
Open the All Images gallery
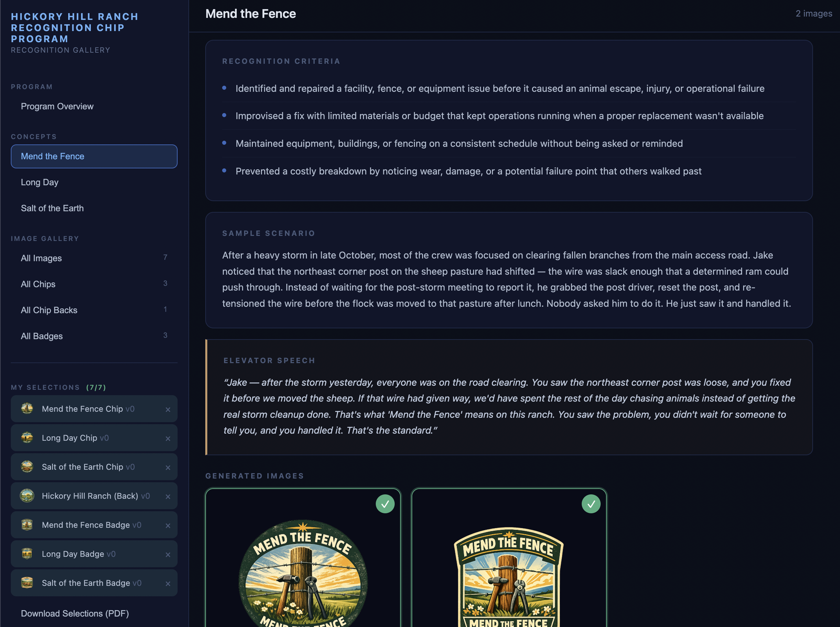coord(41,258)
